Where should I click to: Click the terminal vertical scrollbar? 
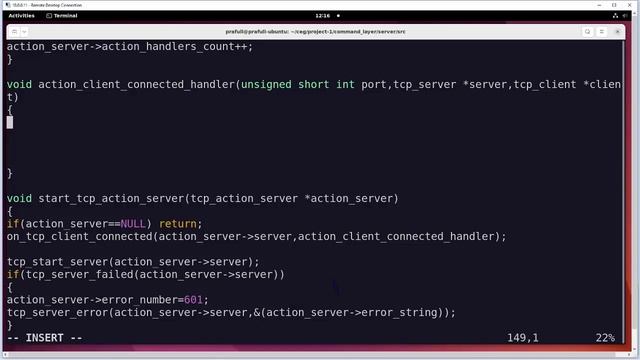(623, 192)
